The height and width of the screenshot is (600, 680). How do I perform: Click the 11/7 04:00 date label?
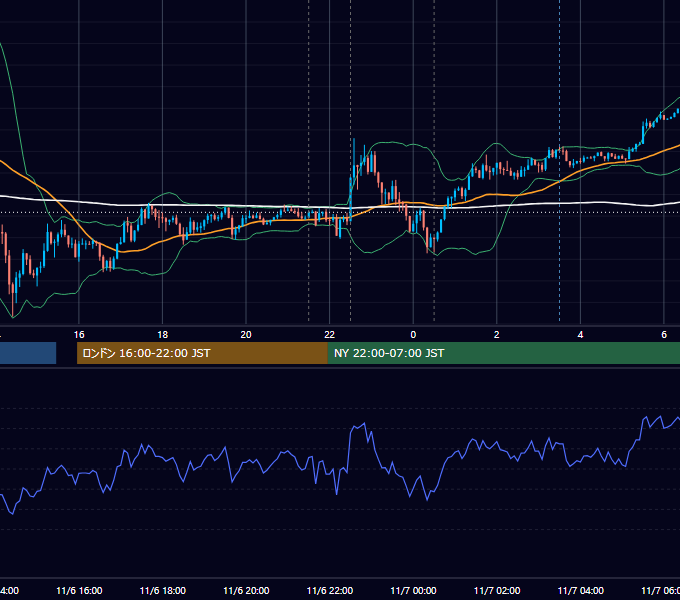point(581,591)
